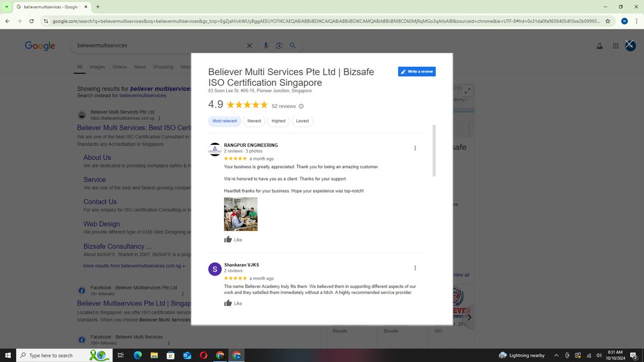
Task: Open the notification center icon
Action: (634, 355)
